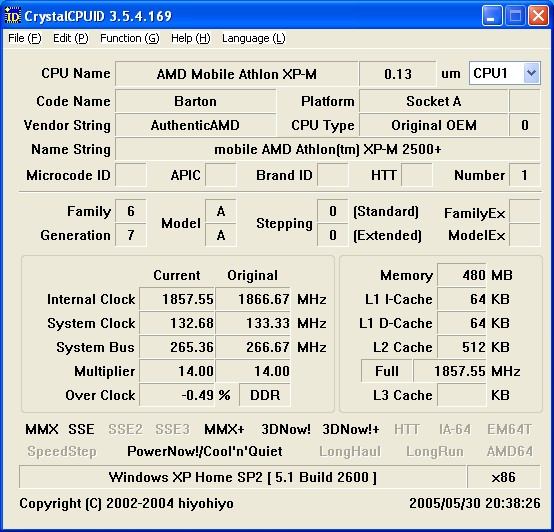The width and height of the screenshot is (554, 532).
Task: Minimize the CrystalCPUID window
Action: click(x=492, y=16)
